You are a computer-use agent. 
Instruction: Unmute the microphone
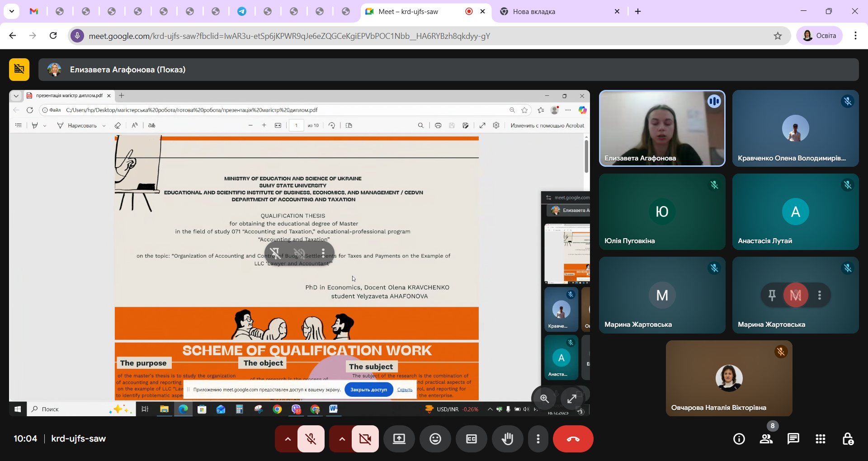click(311, 439)
